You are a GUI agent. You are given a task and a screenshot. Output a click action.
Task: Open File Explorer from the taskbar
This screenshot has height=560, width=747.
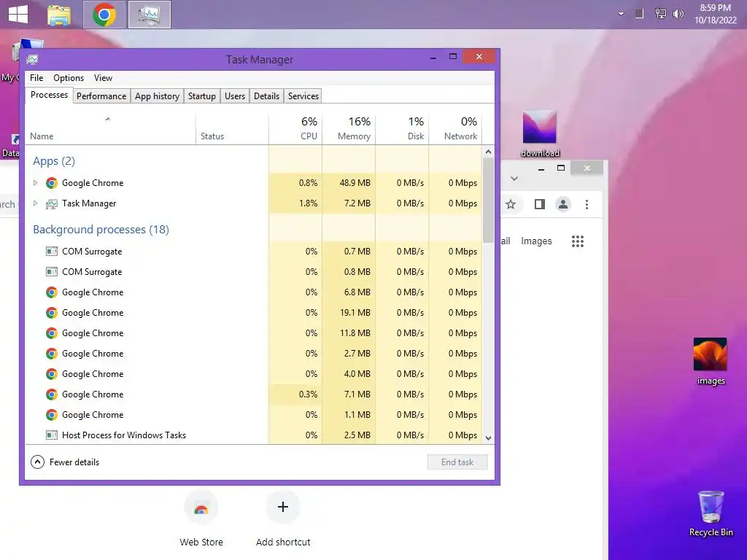point(59,15)
